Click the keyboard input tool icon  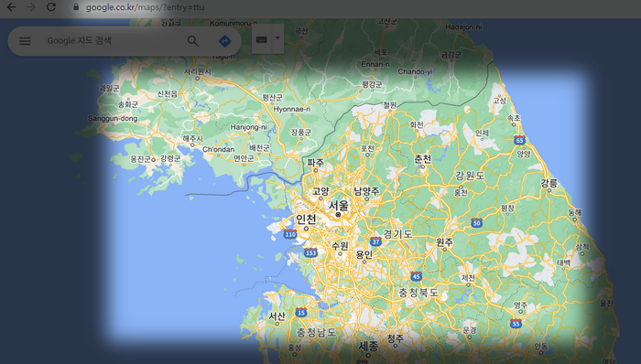pos(262,39)
